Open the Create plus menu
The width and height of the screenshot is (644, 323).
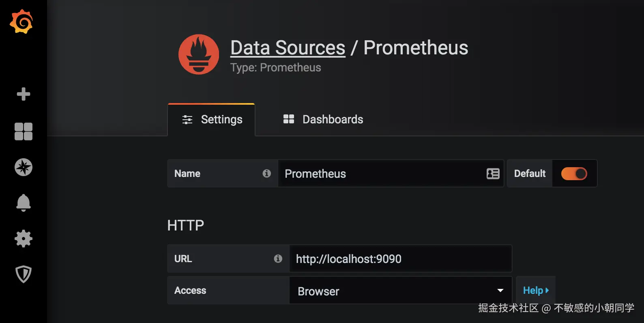[24, 94]
